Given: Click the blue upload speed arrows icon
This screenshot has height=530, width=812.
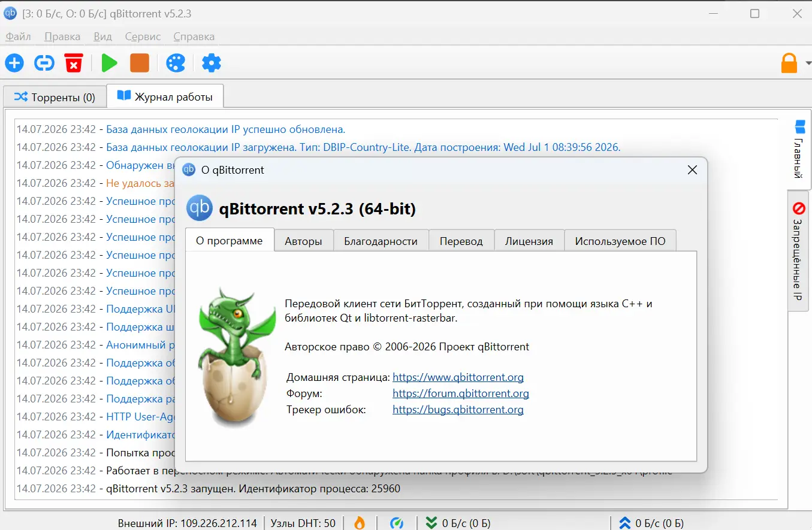Looking at the screenshot, I should [624, 523].
